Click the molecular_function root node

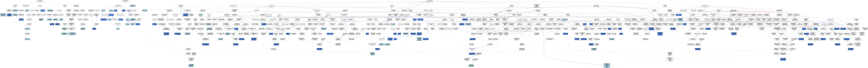click(40, 1)
